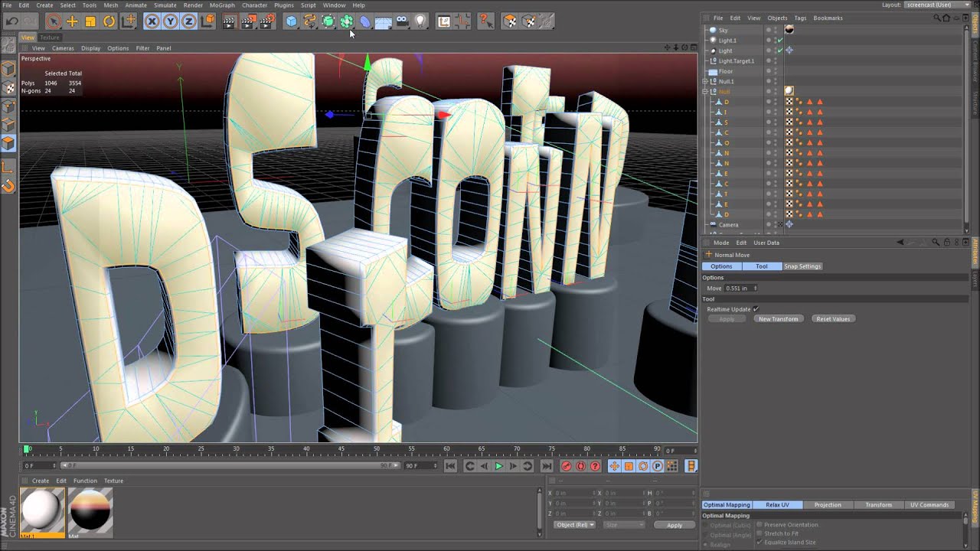Open the Plugins menu
980x551 pixels.
[284, 5]
